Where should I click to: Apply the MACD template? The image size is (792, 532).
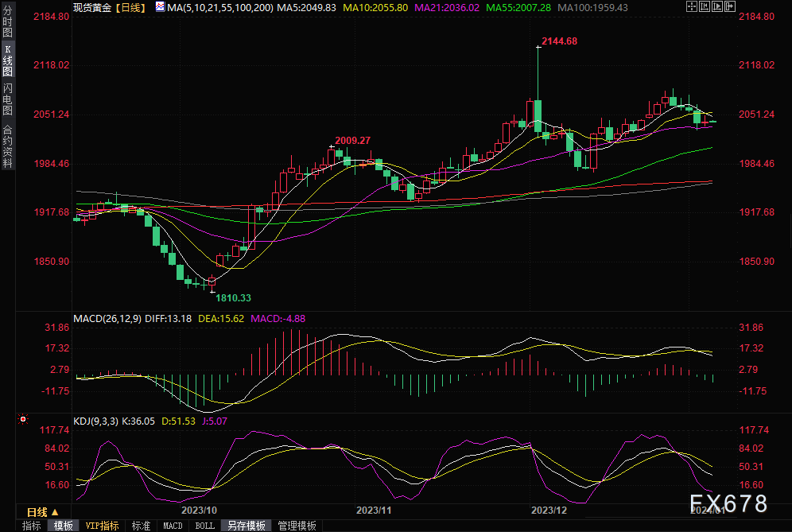[173, 526]
